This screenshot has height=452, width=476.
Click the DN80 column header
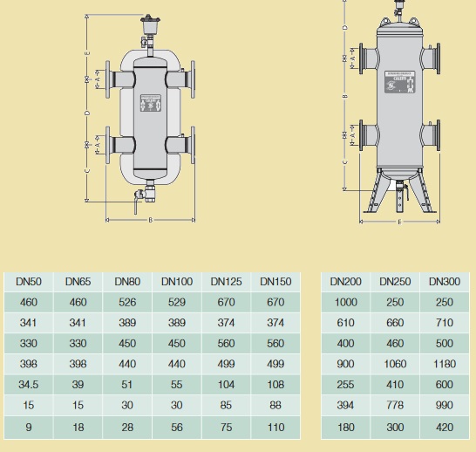coord(127,282)
